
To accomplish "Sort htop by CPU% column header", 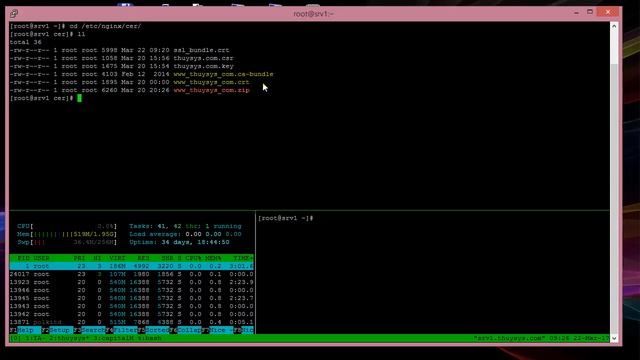I will pos(193,258).
